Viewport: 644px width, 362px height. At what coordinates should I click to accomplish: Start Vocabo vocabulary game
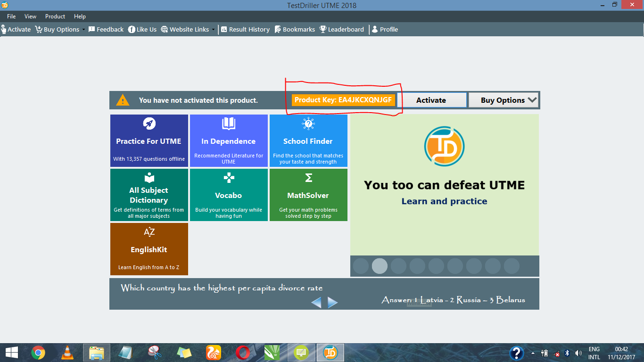(x=229, y=195)
